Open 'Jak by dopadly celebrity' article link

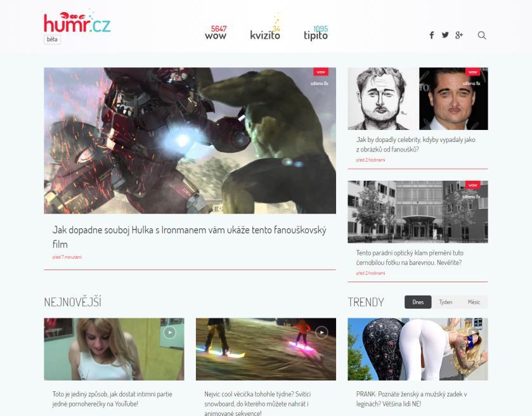(x=415, y=145)
